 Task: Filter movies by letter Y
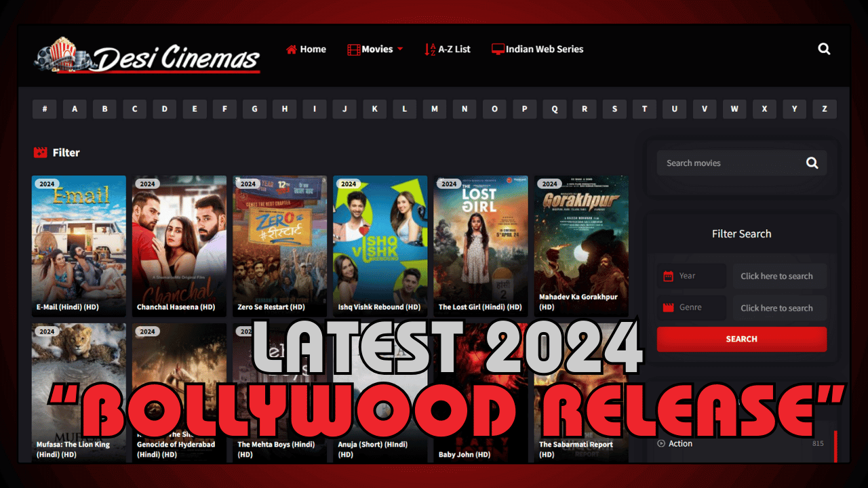pyautogui.click(x=794, y=109)
